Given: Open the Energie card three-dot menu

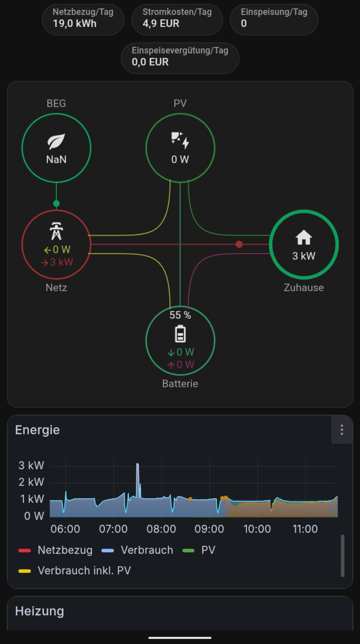Looking at the screenshot, I should click(342, 430).
